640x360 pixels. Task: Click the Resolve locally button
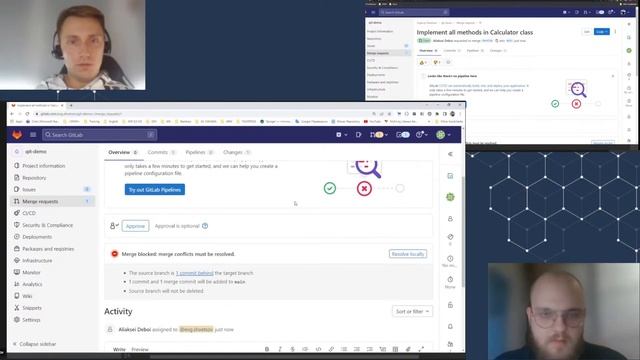pyautogui.click(x=408, y=254)
